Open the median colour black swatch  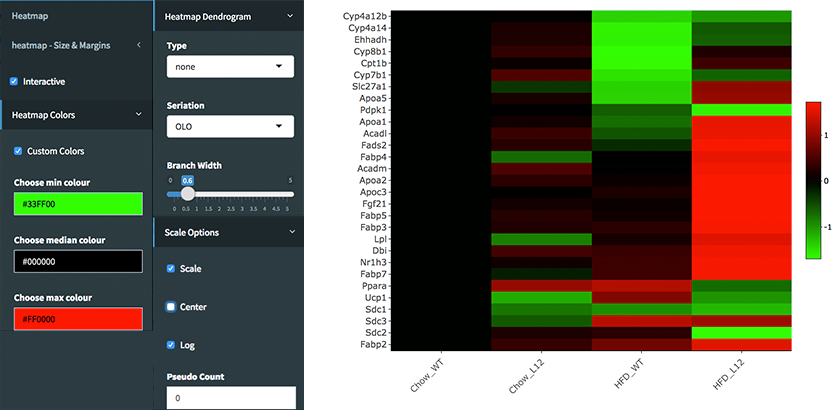[78, 261]
